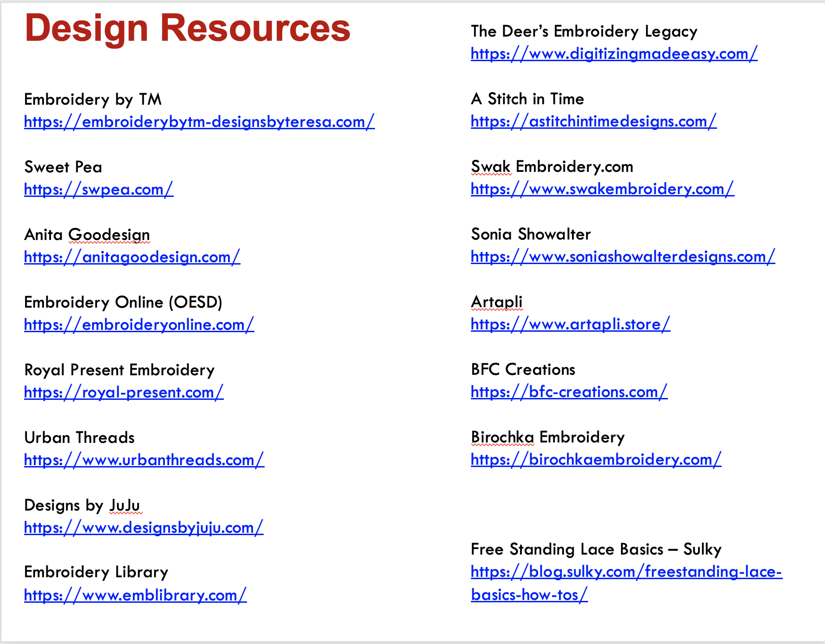825x644 pixels.
Task: Click the 'Designs by JuJu' text
Action: 82,505
